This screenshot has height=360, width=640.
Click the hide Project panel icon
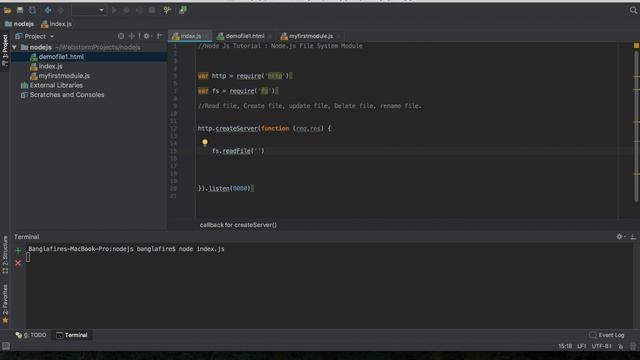tap(160, 36)
